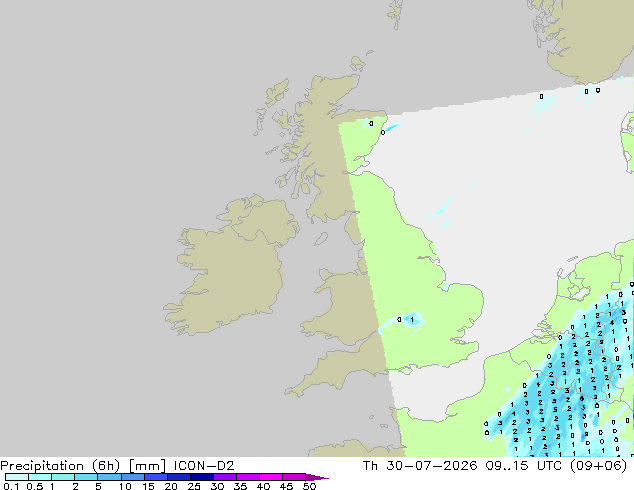Click the legend label '0.5'
Screen dimensions: 634x490
coord(34,486)
